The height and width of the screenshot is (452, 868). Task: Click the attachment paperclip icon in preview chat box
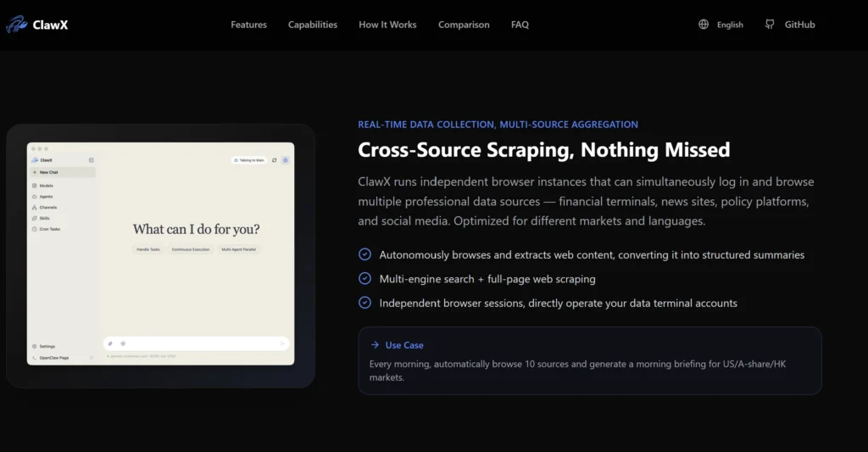110,343
